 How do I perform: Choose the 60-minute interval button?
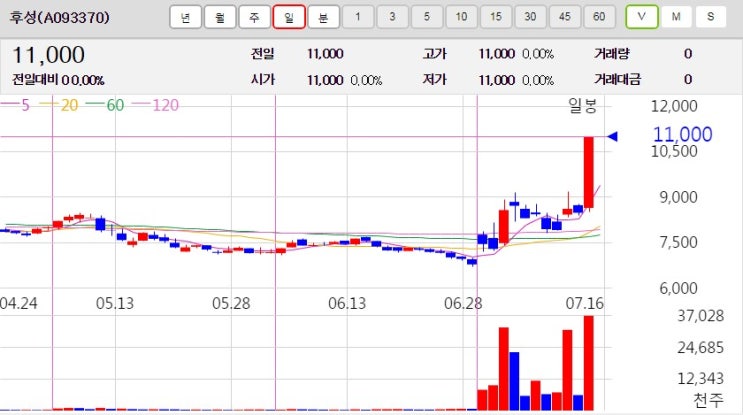click(599, 17)
